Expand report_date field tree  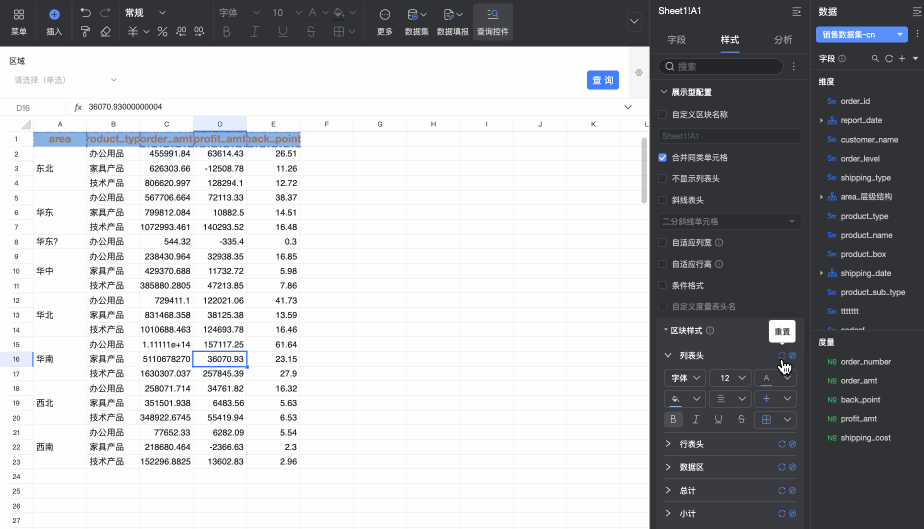[x=821, y=120]
